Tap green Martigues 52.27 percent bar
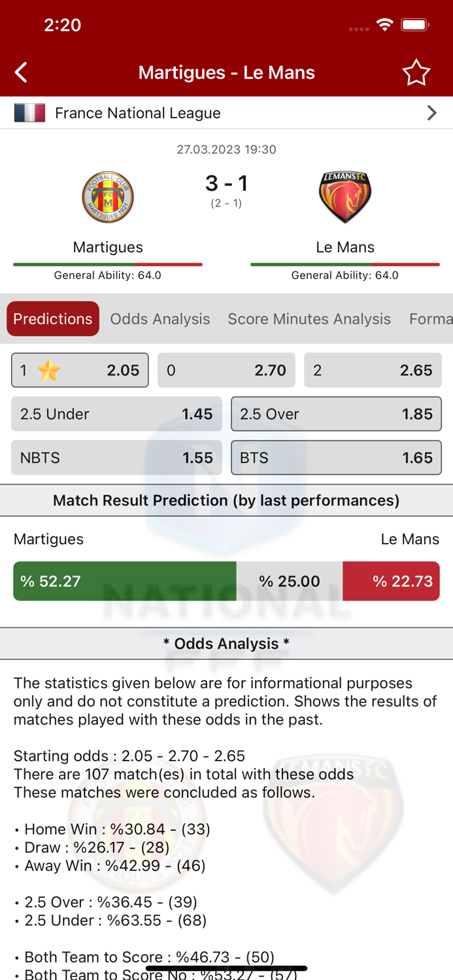Viewport: 453px width, 980px height. (124, 581)
